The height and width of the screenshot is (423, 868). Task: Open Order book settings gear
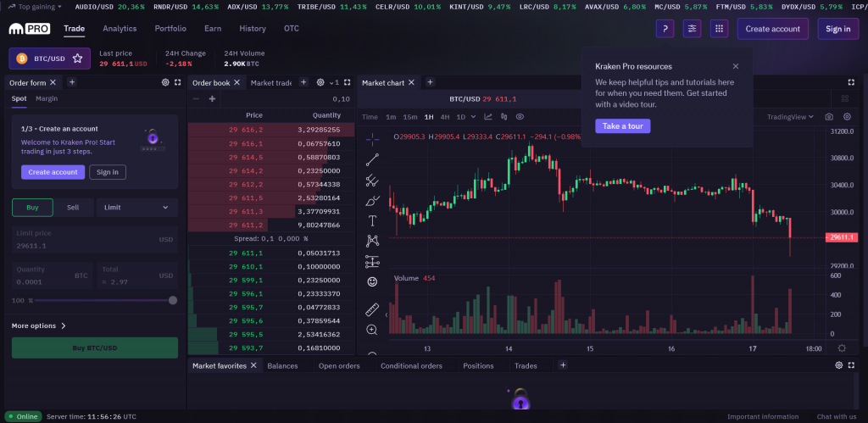(x=320, y=82)
